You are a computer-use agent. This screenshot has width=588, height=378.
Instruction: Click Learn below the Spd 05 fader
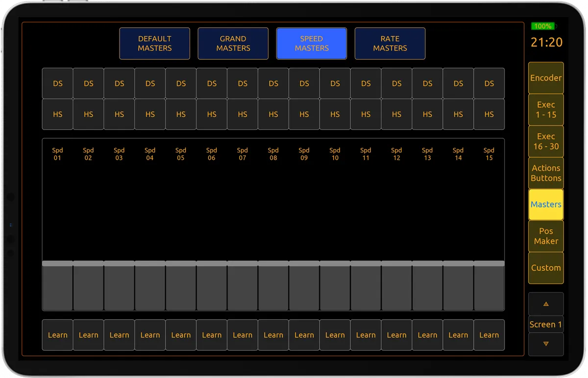click(181, 335)
